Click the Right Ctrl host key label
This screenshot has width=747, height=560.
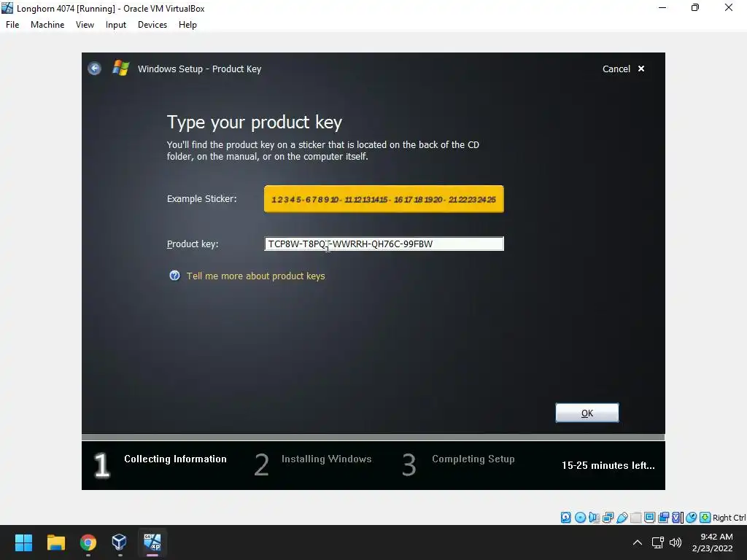pos(729,518)
